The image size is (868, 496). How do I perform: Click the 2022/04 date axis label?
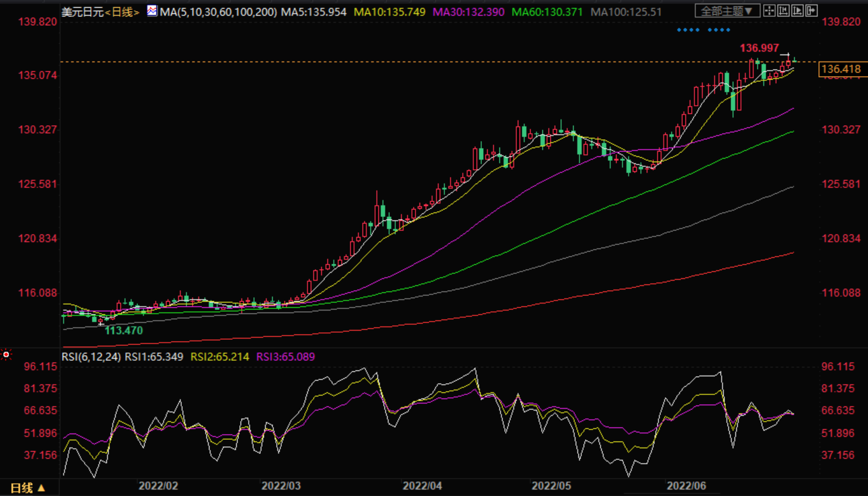point(422,486)
